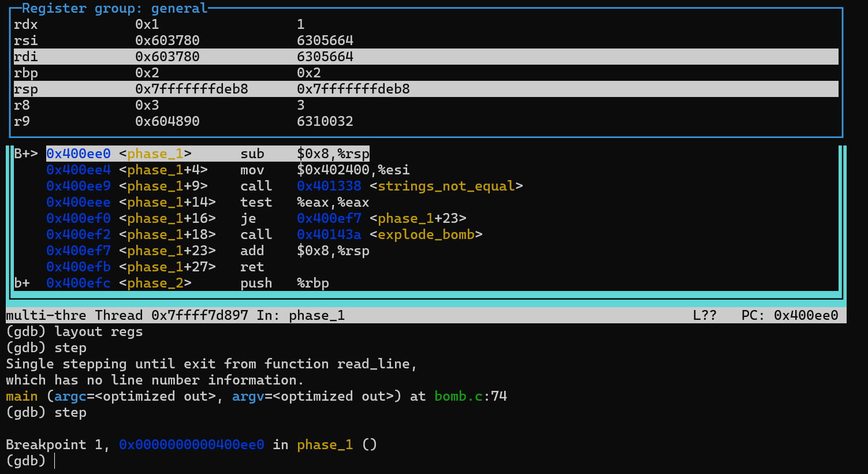Click the argc parameter name
Image resolution: width=868 pixels, height=474 pixels.
[x=70, y=396]
